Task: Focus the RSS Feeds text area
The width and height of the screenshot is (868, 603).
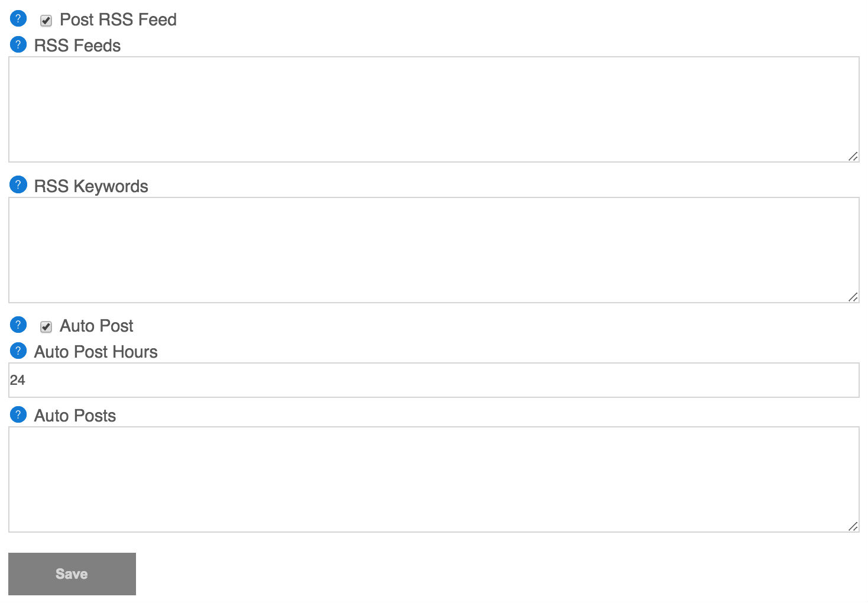Action: click(x=433, y=109)
